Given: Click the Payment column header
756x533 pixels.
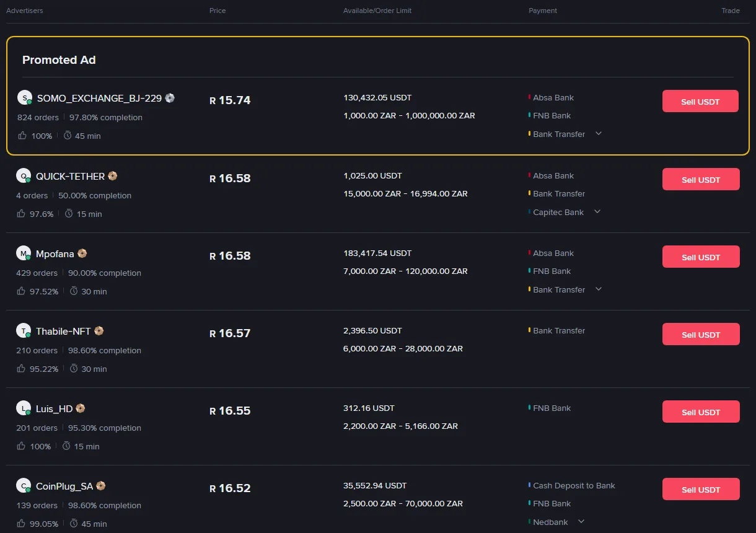Looking at the screenshot, I should [543, 11].
